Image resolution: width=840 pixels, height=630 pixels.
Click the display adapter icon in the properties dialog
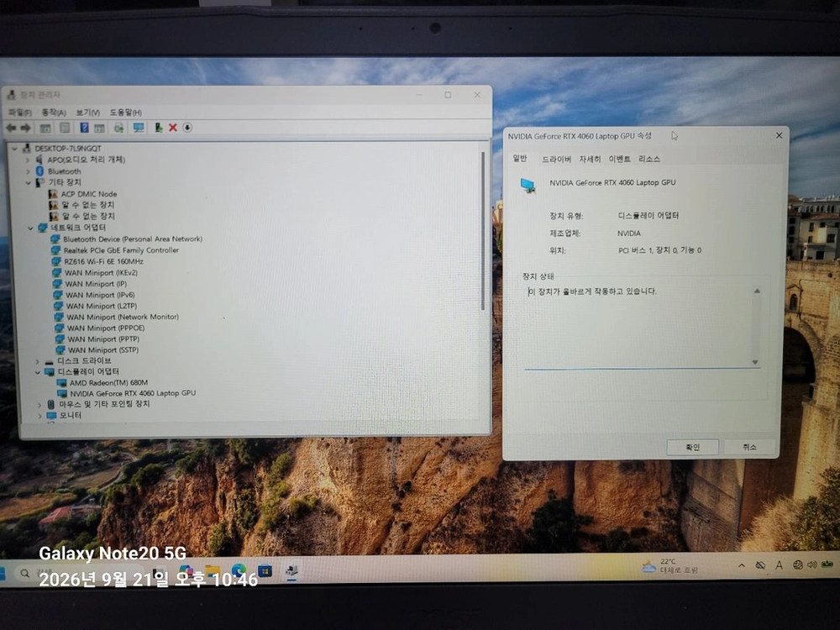(x=528, y=186)
